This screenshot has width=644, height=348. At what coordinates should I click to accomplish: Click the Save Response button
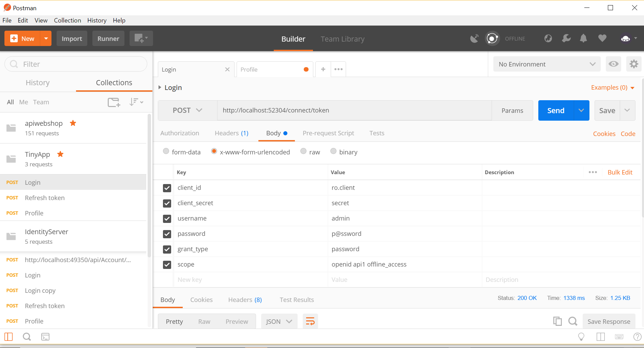click(x=609, y=321)
